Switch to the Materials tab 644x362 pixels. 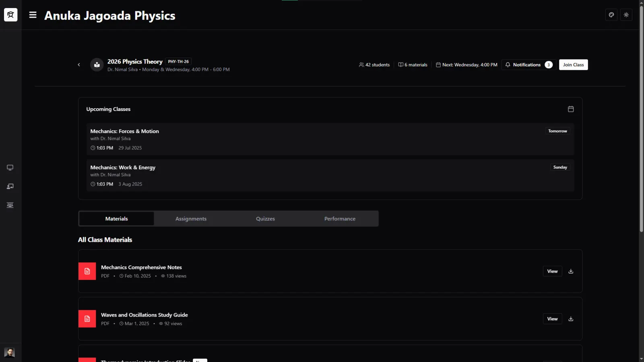117,219
